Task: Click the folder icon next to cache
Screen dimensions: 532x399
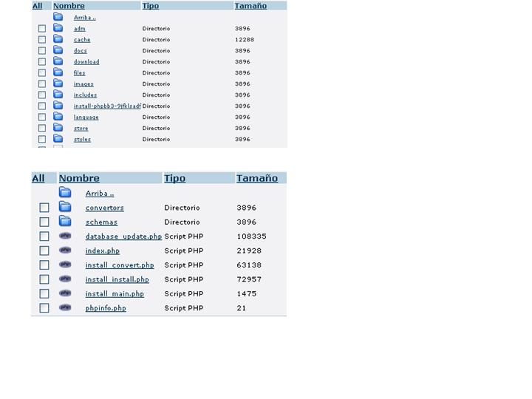Action: click(x=58, y=39)
